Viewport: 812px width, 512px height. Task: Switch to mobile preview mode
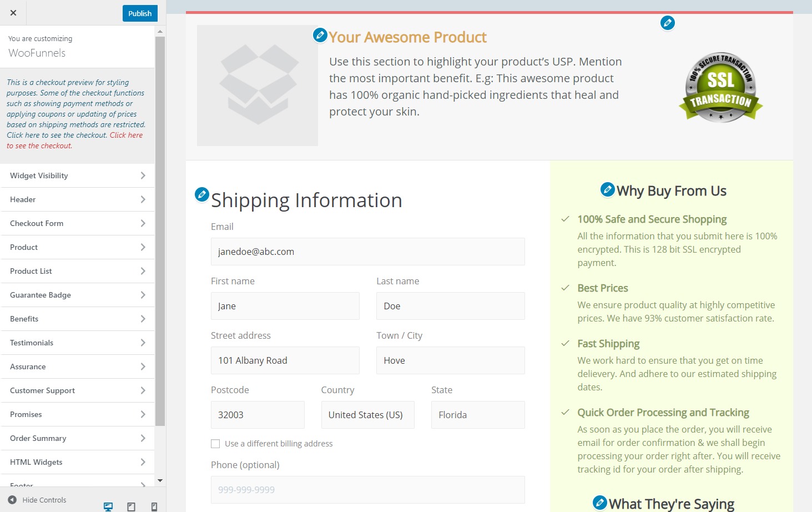(x=154, y=506)
